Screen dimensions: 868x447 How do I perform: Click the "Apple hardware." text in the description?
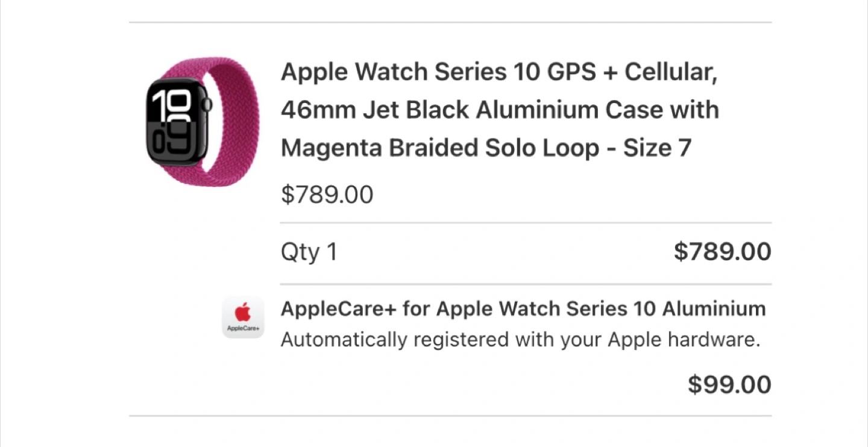(683, 340)
